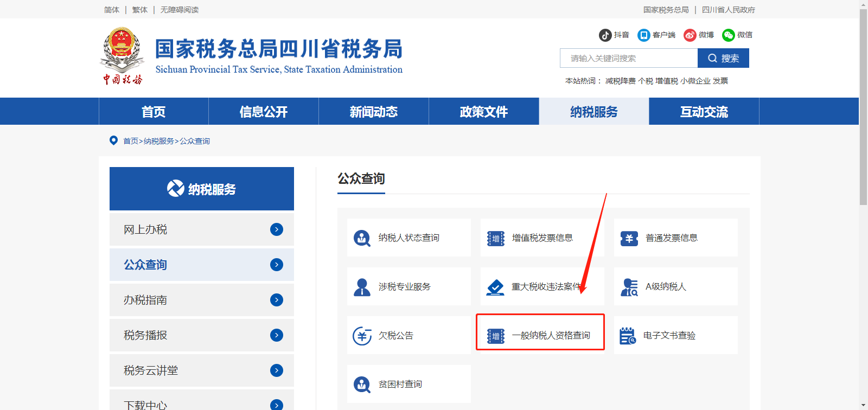
Task: Click the 普通发票信息 ticket icon
Action: [629, 238]
